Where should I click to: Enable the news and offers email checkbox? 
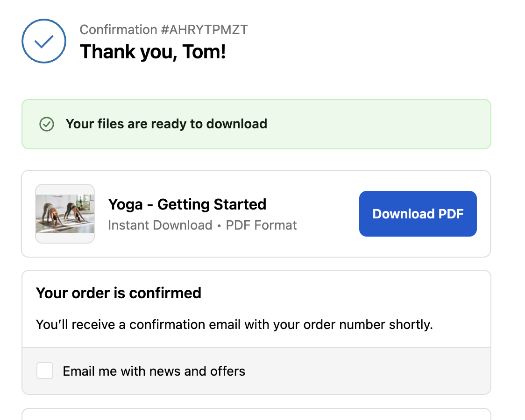point(45,371)
